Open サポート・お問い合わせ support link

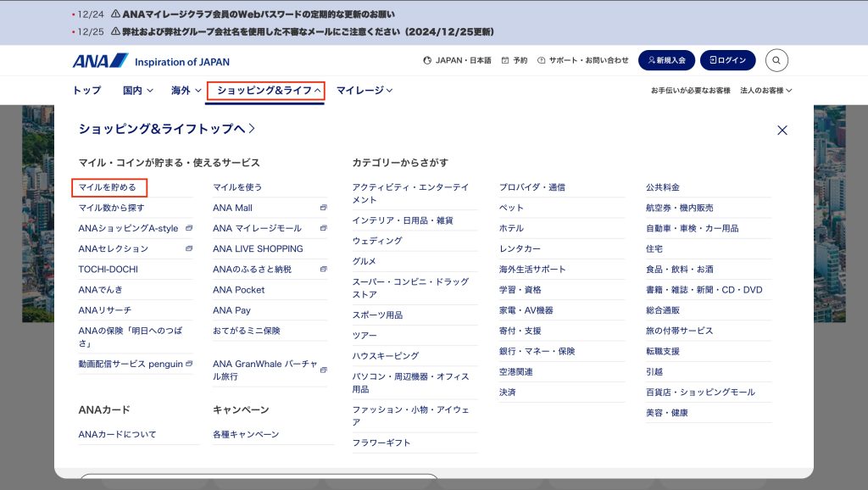(x=583, y=61)
